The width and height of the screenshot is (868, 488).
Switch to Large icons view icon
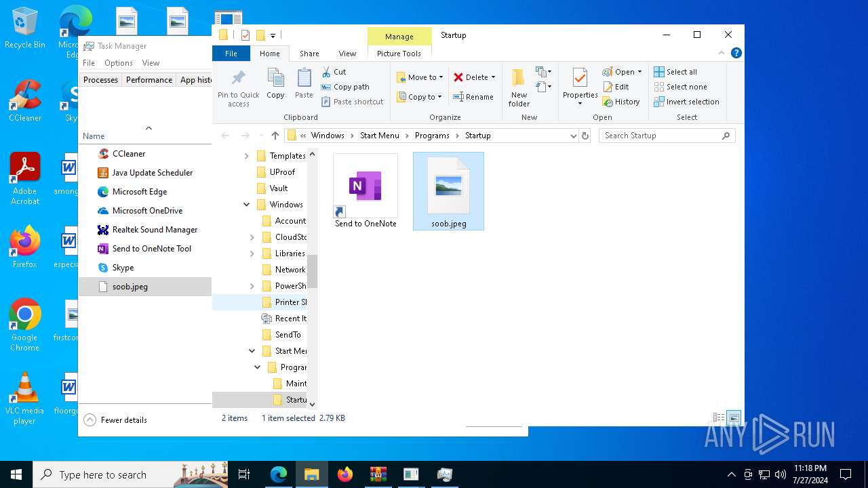734,418
